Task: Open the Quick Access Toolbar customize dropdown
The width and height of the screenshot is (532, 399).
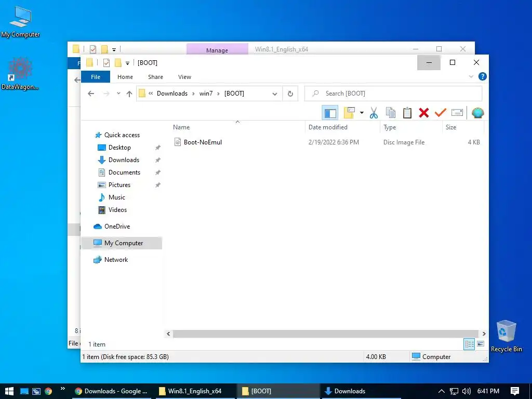Action: pyautogui.click(x=127, y=63)
